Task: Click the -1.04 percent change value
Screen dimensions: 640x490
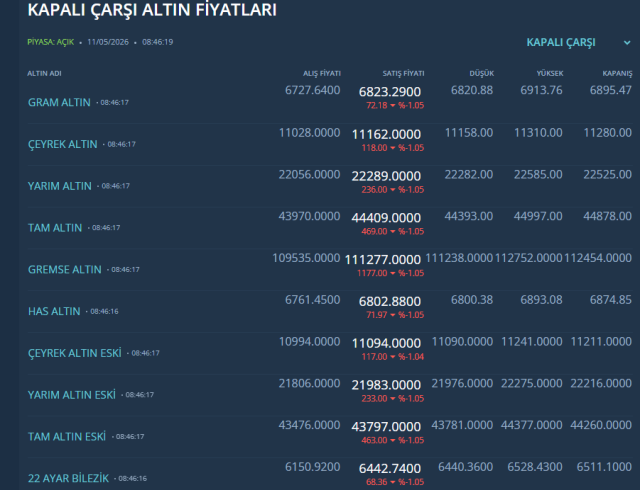Action: pos(411,357)
